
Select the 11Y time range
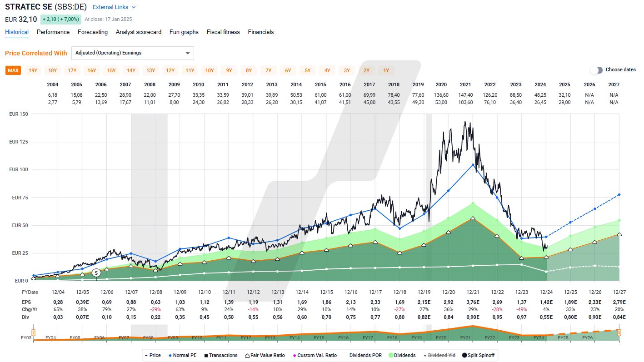coord(190,70)
